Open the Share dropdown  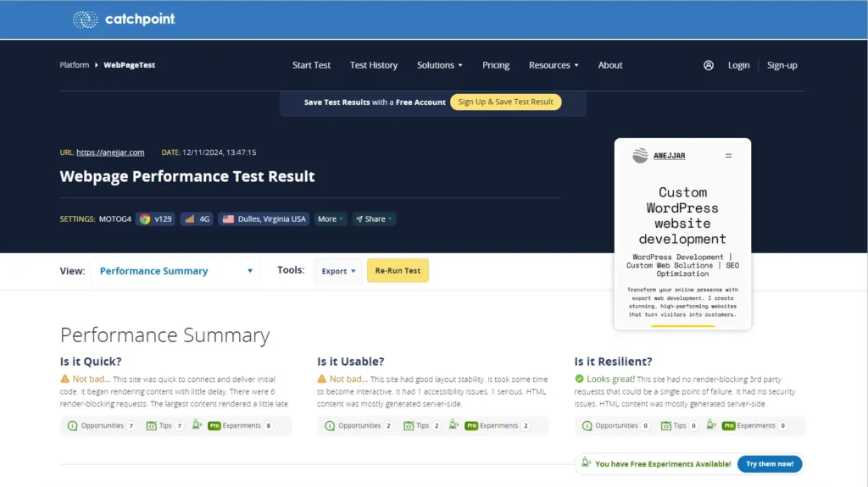coord(374,219)
